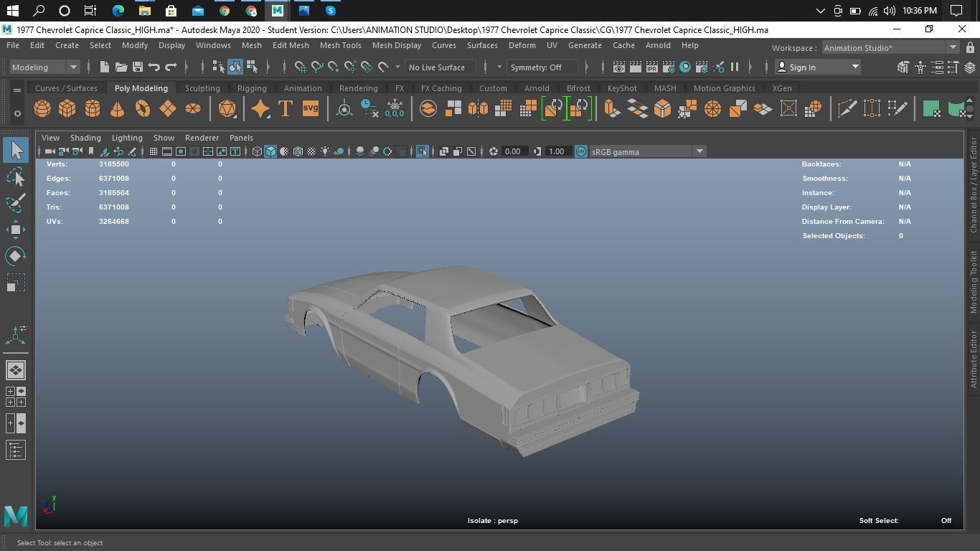The height and width of the screenshot is (551, 980).
Task: Click the Multi-Cut knife tool icon
Action: point(847,108)
